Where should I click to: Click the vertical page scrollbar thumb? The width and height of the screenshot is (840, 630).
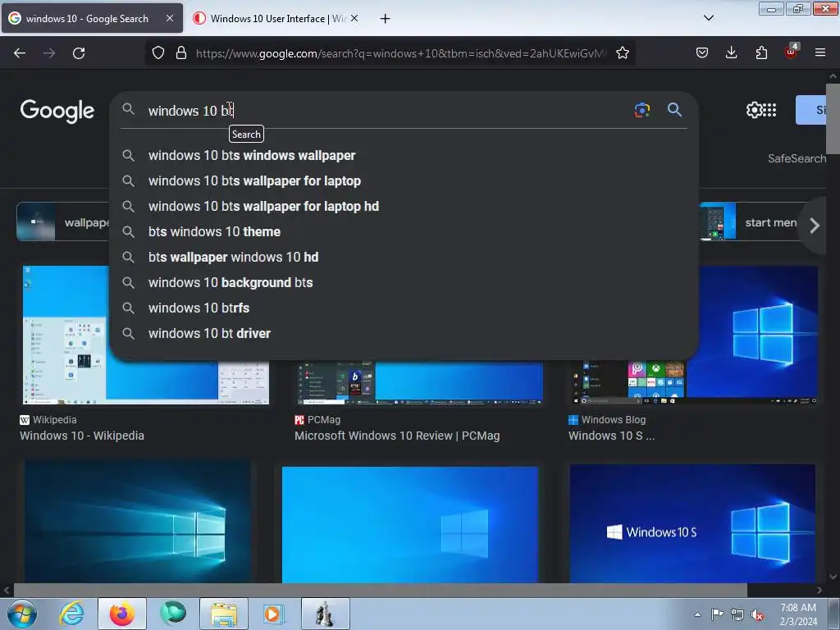point(833,118)
